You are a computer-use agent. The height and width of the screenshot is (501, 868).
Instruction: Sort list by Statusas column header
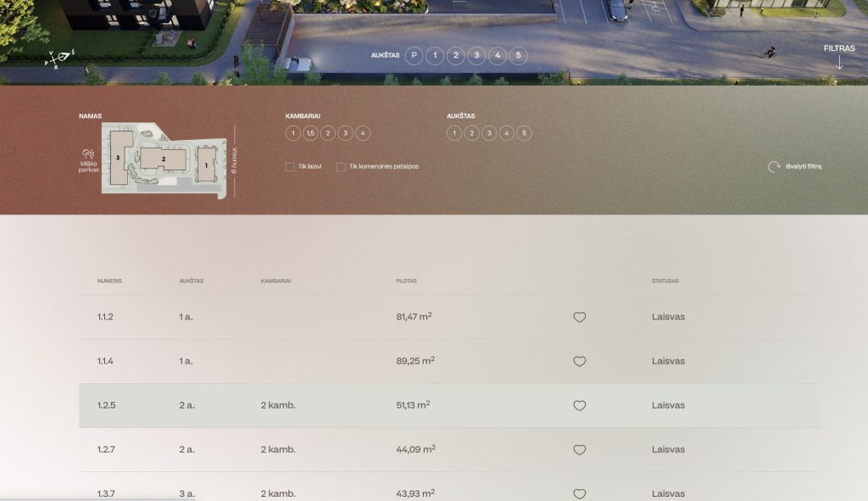[665, 281]
